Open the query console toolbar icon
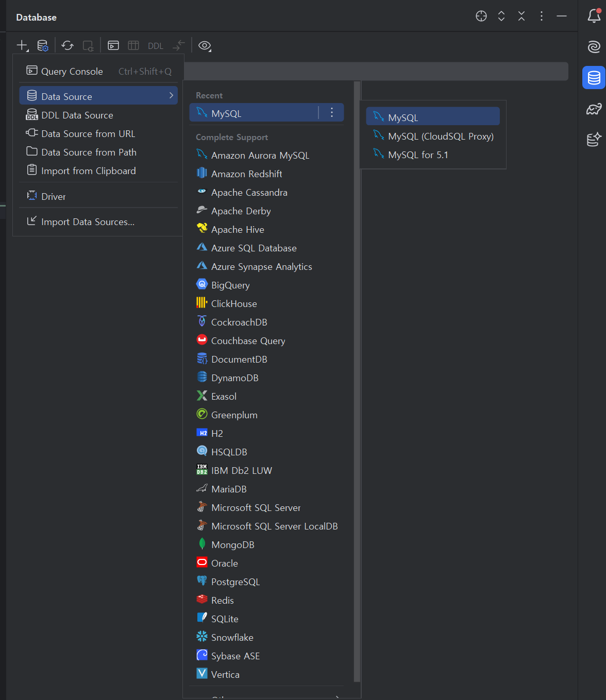This screenshot has width=606, height=700. coord(113,45)
